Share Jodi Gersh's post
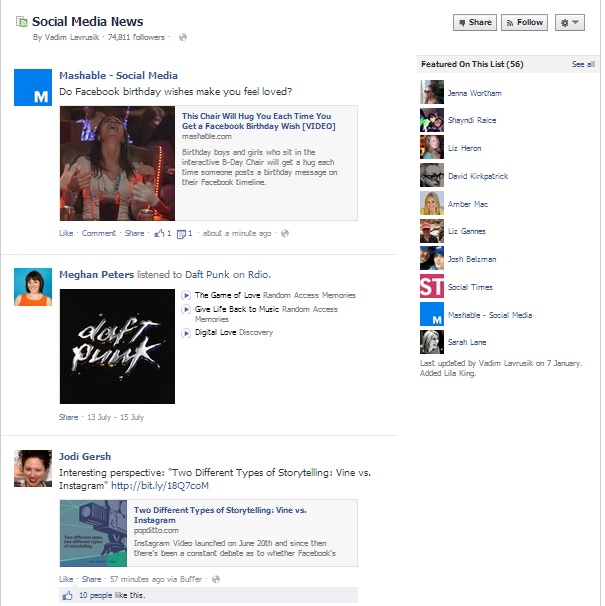This screenshot has width=605, height=606. coord(92,579)
